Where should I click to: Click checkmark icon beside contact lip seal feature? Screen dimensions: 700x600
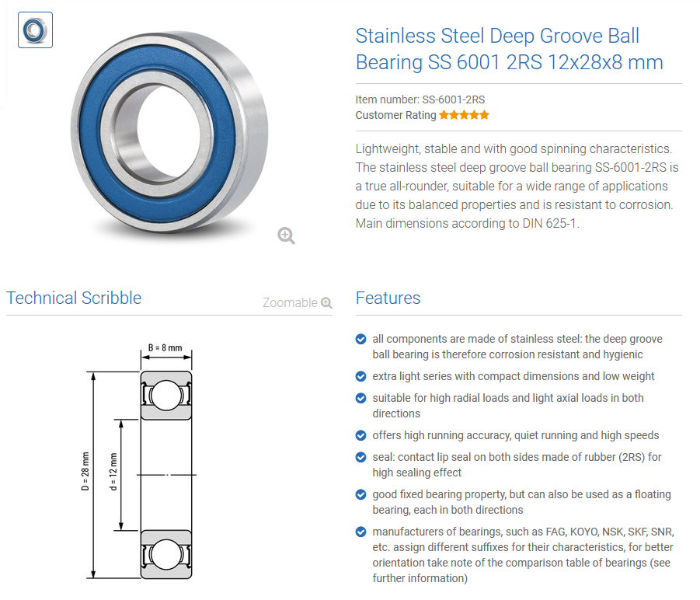(x=360, y=457)
